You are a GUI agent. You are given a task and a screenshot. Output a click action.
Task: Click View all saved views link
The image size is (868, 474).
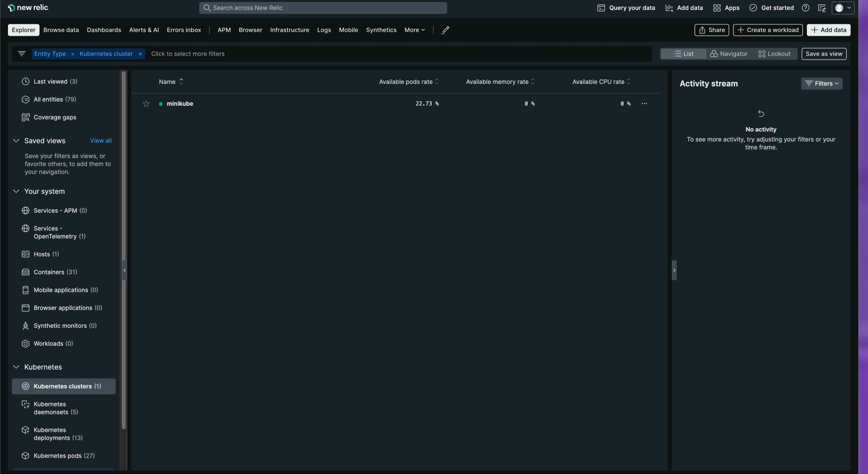[101, 140]
